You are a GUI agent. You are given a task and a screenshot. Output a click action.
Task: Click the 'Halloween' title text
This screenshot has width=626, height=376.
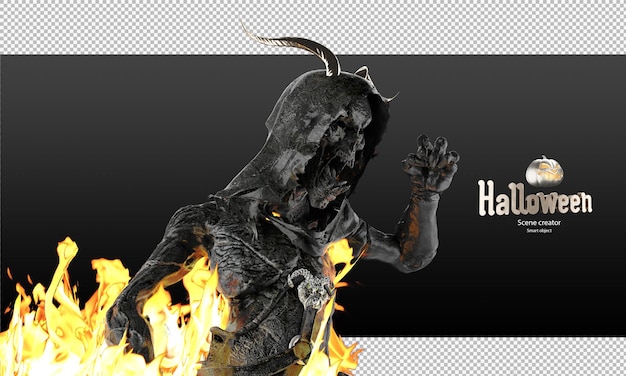tap(535, 198)
